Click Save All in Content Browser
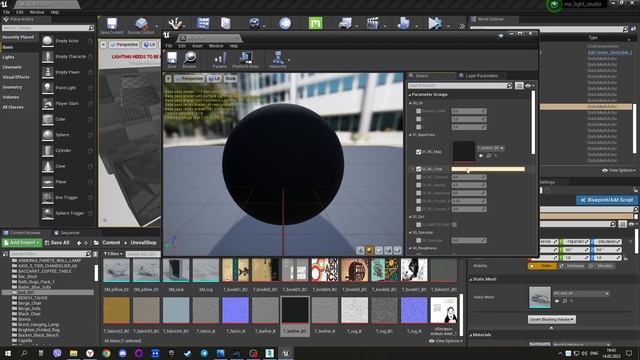 coord(57,243)
